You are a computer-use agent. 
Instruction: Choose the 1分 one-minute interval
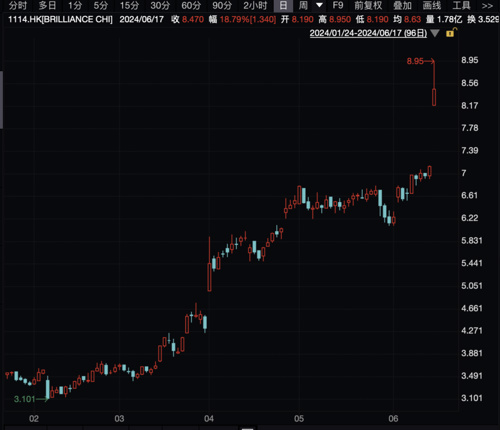[75, 5]
